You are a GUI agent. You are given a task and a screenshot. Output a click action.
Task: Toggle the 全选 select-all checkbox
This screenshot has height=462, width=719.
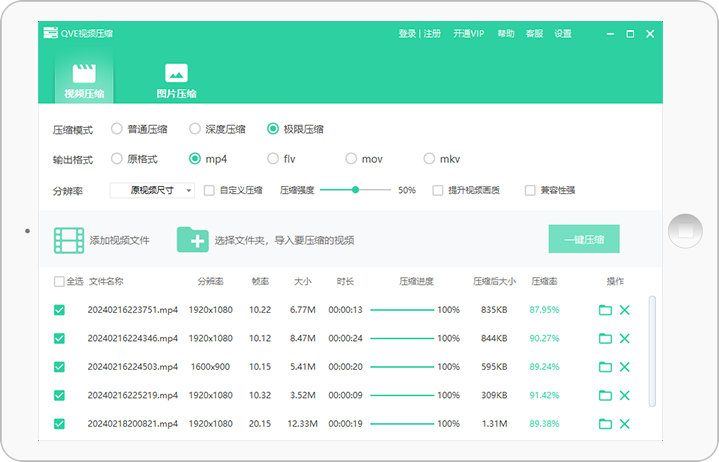[x=59, y=282]
